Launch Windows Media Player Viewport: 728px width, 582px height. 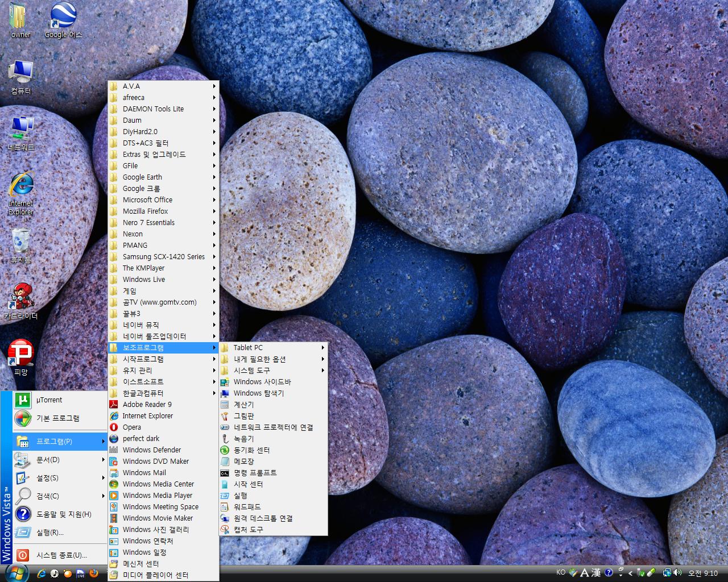tap(163, 496)
